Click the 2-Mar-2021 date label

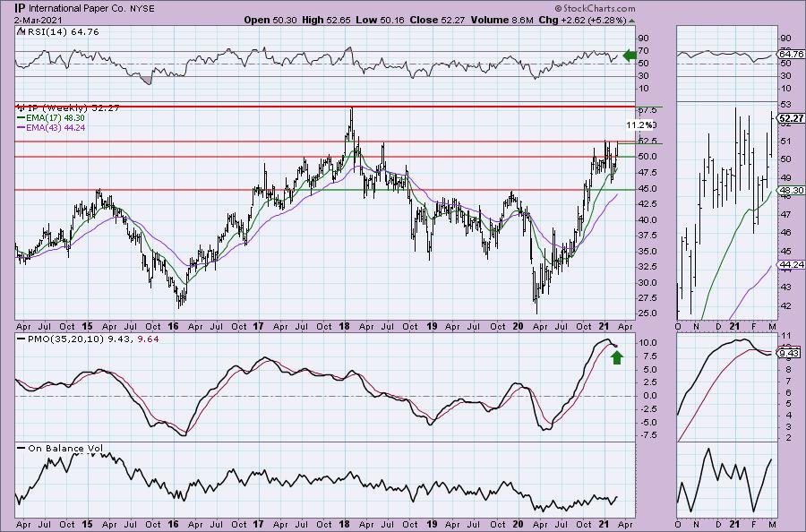pyautogui.click(x=38, y=21)
